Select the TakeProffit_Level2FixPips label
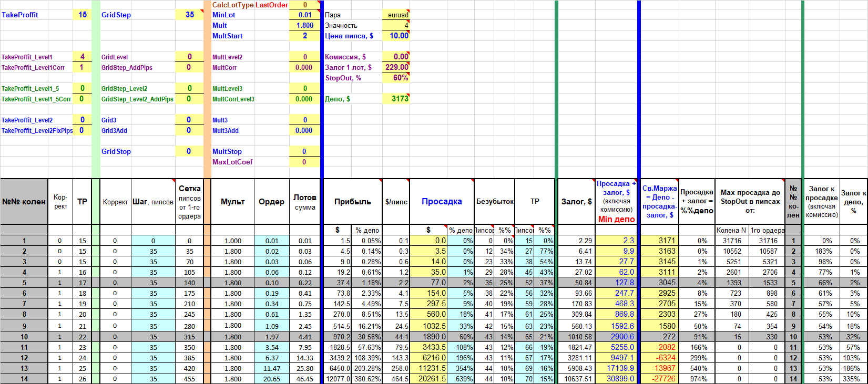 click(x=37, y=130)
